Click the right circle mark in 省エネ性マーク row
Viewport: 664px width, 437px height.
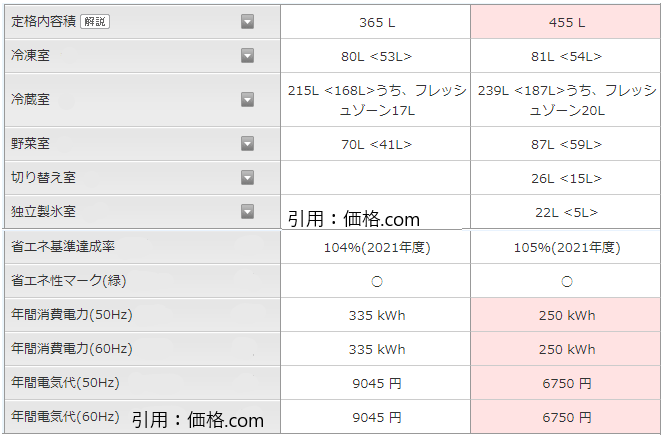coord(566,282)
